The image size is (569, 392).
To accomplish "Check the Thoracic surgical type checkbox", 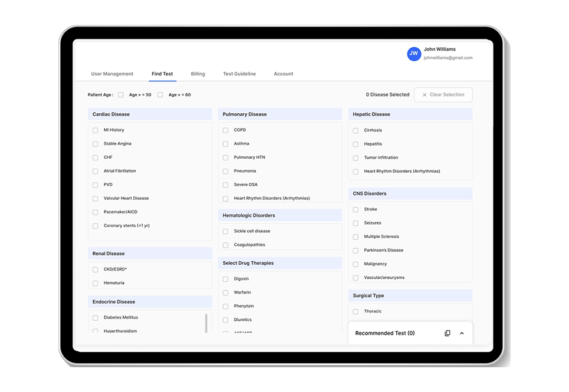I will tap(356, 311).
